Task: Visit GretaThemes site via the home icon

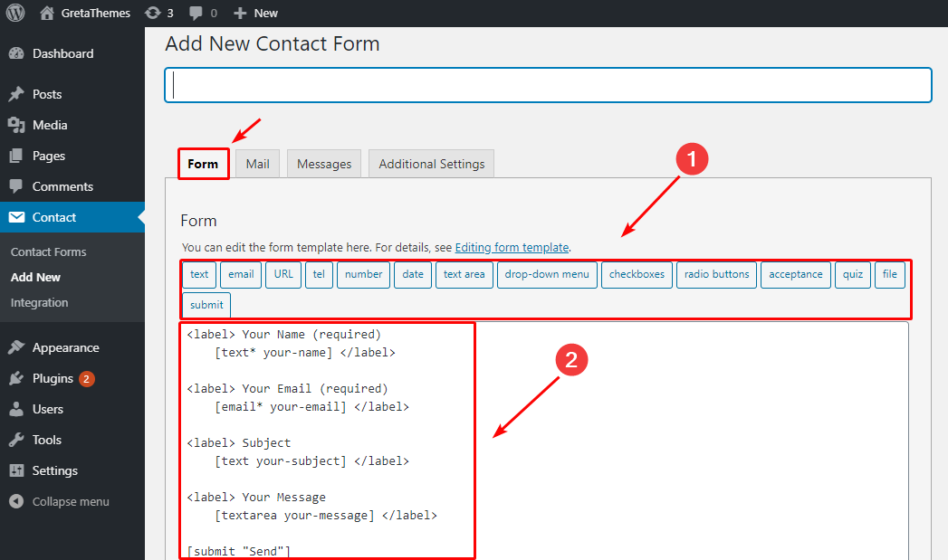Action: point(43,13)
